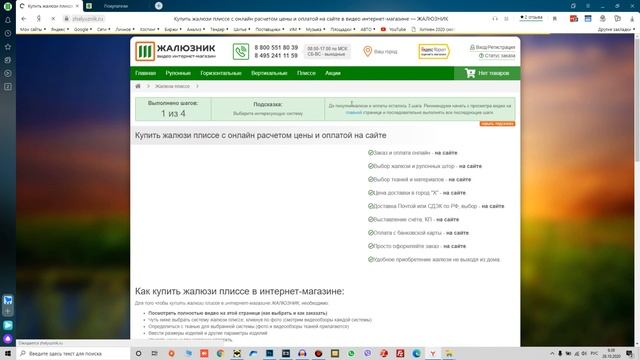The image size is (640, 360).
Task: Click the plus icon in left sidebar
Action: pos(8,311)
